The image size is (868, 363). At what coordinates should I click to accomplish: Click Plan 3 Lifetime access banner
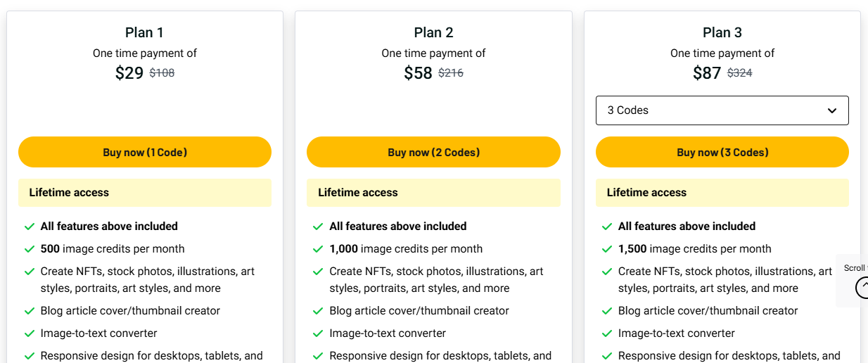coord(722,193)
